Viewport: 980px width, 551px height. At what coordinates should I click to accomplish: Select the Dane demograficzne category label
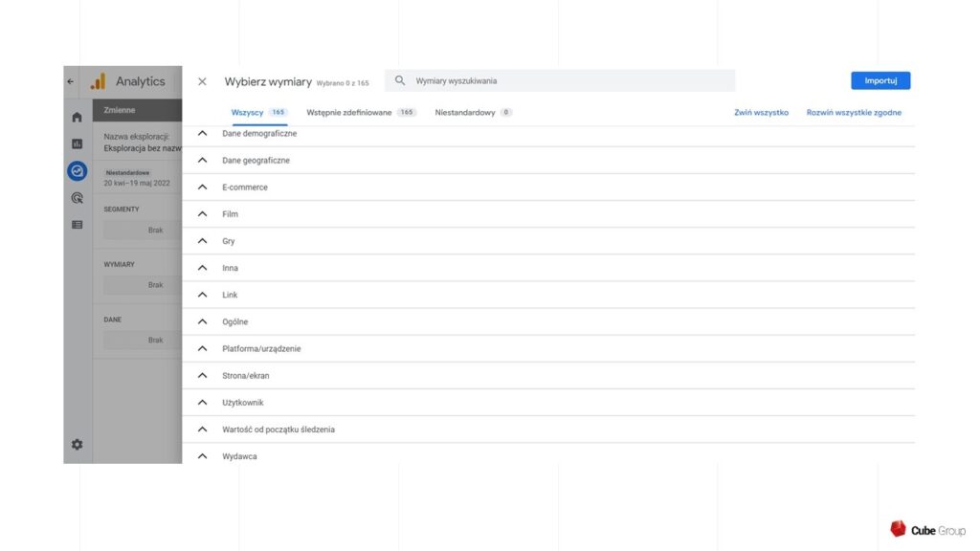(x=259, y=134)
